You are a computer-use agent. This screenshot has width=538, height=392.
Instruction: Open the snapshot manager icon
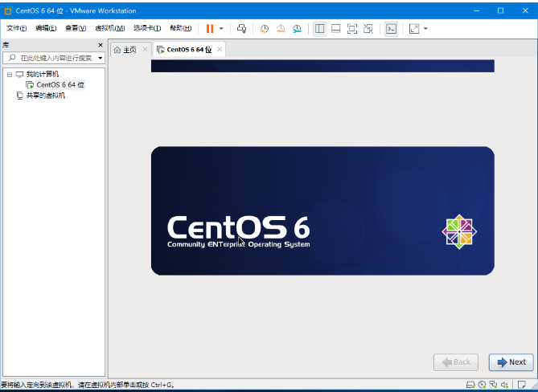pos(297,28)
